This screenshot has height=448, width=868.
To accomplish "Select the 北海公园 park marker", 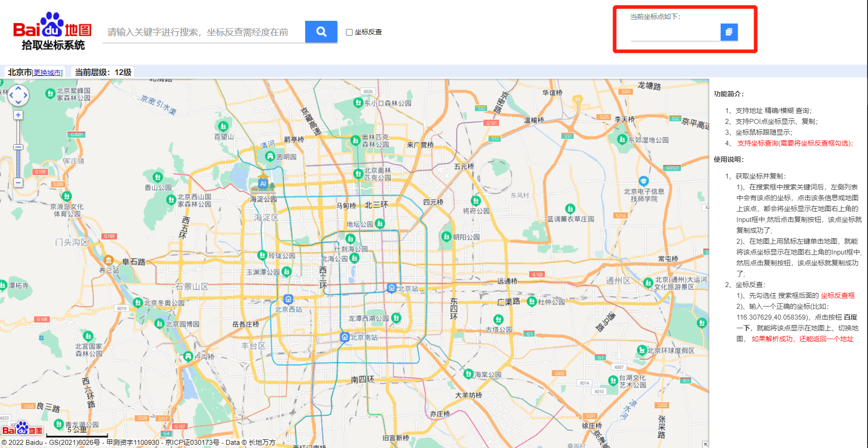I will (354, 258).
